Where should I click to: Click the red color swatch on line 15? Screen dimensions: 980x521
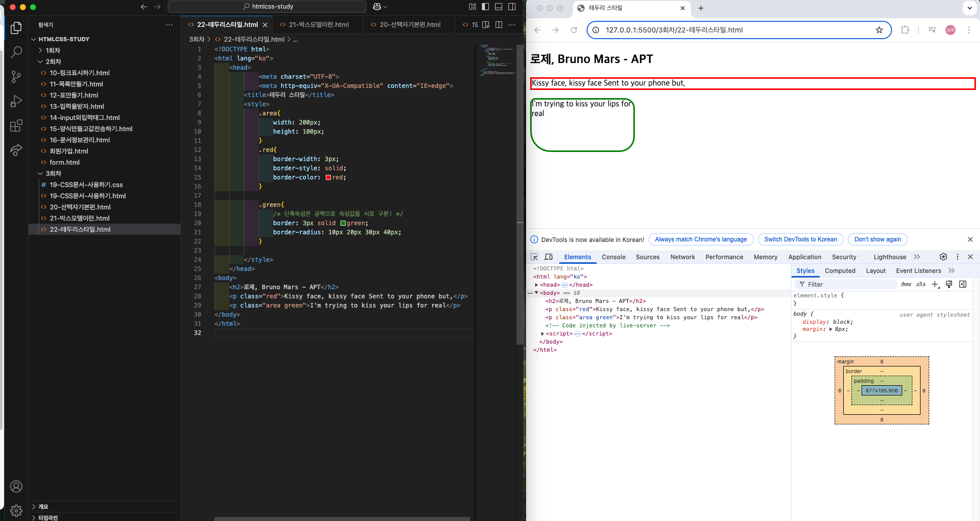[x=328, y=177]
